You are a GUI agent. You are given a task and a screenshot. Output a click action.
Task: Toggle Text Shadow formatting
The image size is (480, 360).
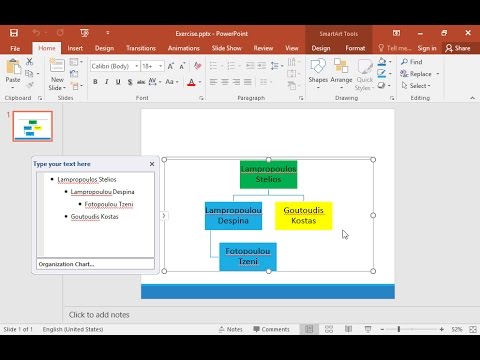[130, 82]
